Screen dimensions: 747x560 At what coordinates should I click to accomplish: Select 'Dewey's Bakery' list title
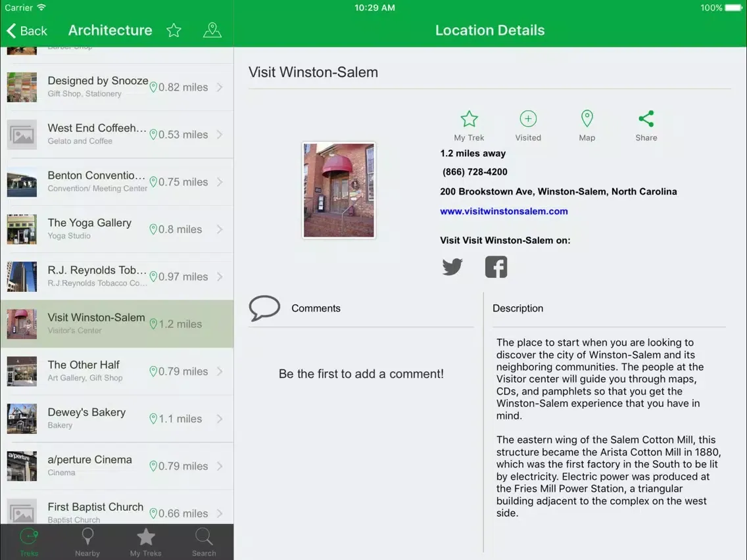tap(87, 412)
